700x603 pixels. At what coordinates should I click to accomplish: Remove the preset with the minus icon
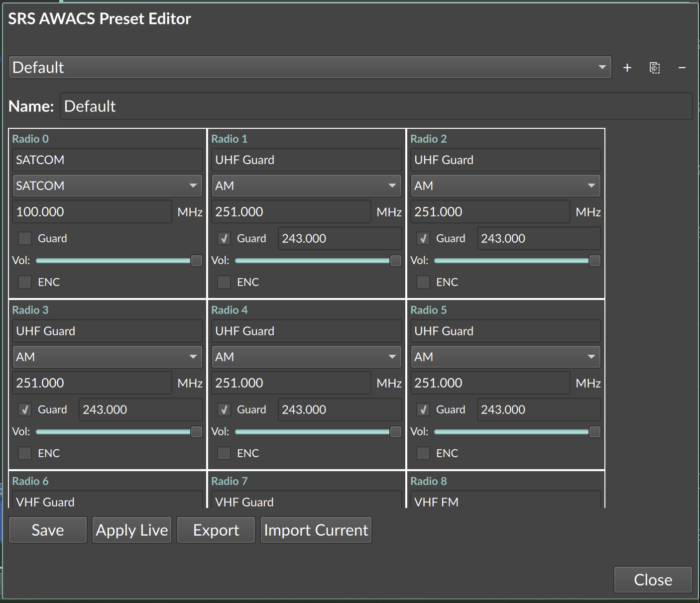click(682, 68)
